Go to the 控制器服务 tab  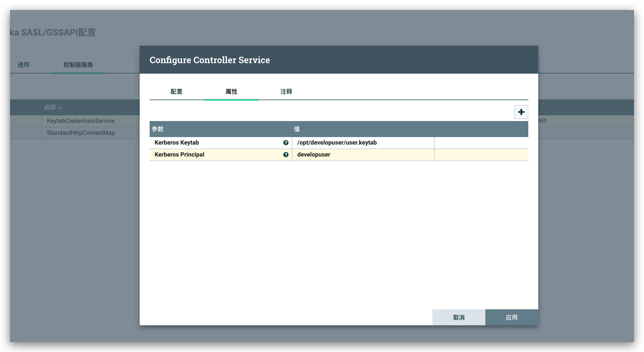pyautogui.click(x=78, y=65)
